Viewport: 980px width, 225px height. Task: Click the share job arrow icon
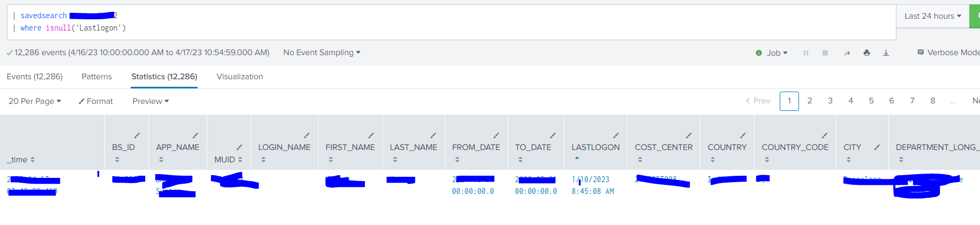click(x=847, y=53)
